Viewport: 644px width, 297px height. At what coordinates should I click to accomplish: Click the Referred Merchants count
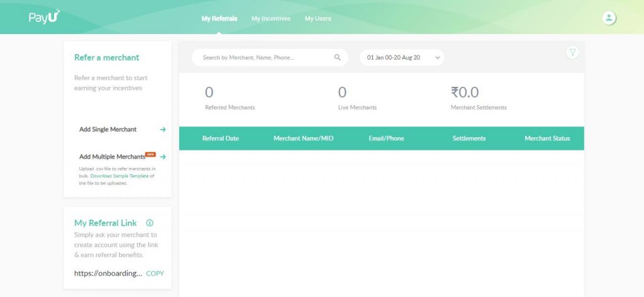pyautogui.click(x=209, y=92)
